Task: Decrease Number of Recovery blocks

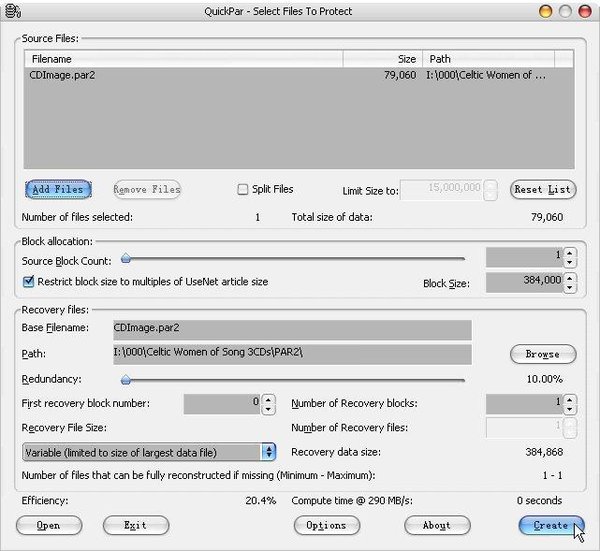Action: coord(570,409)
